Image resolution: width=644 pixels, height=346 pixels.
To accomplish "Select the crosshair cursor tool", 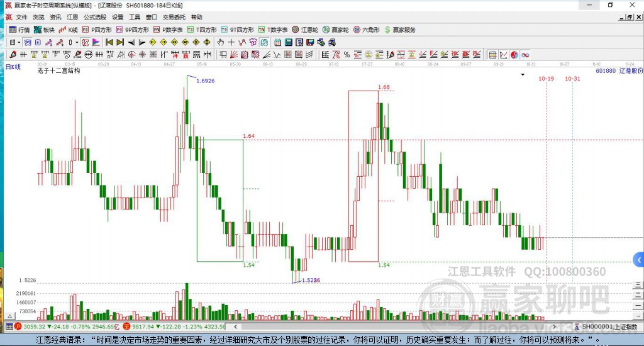I will pyautogui.click(x=231, y=42).
